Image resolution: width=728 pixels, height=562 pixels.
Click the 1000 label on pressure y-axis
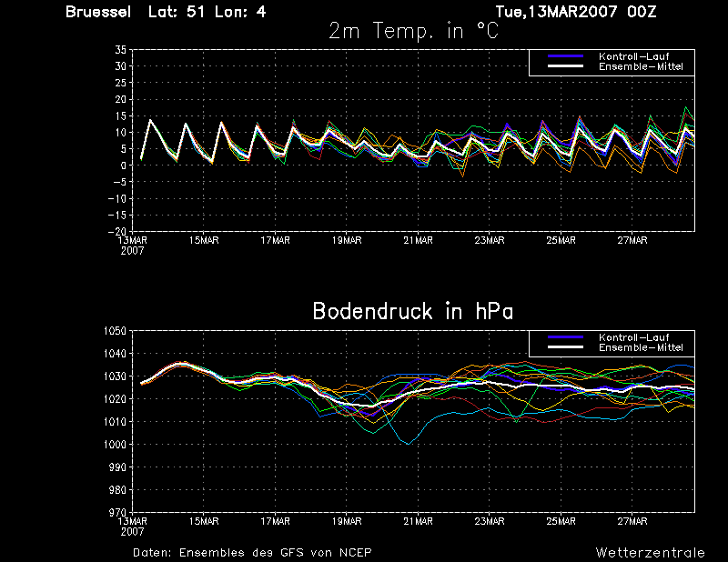[115, 445]
